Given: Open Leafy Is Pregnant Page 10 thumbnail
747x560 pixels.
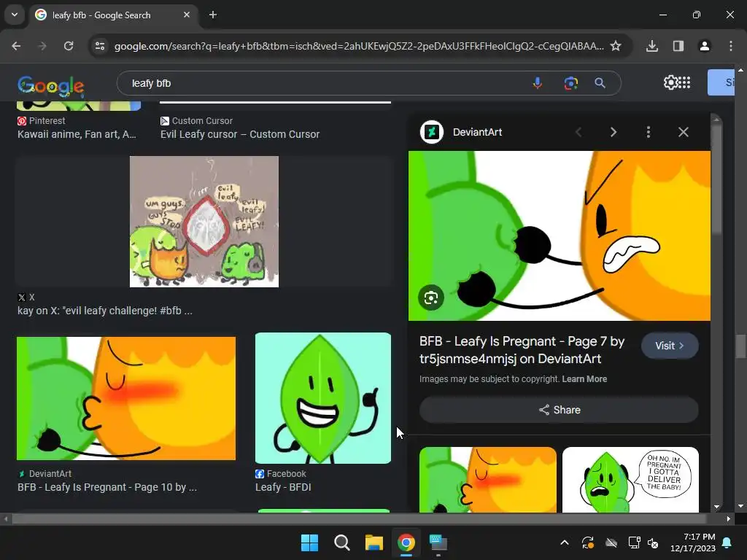Looking at the screenshot, I should pos(125,398).
